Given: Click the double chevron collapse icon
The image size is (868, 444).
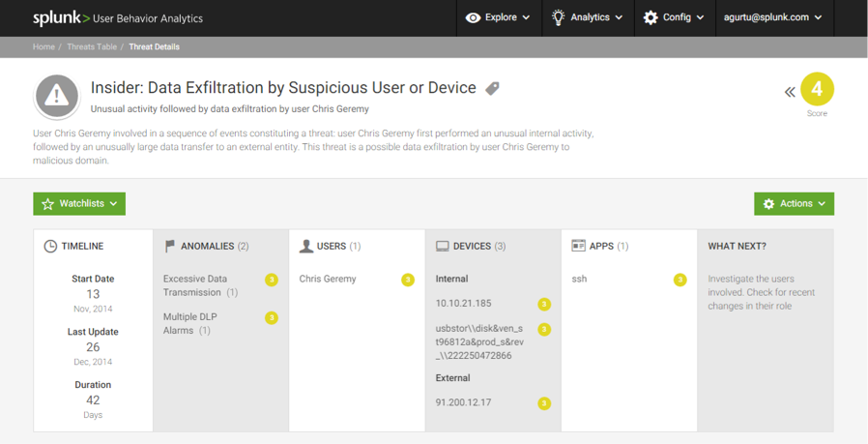Looking at the screenshot, I should [790, 92].
